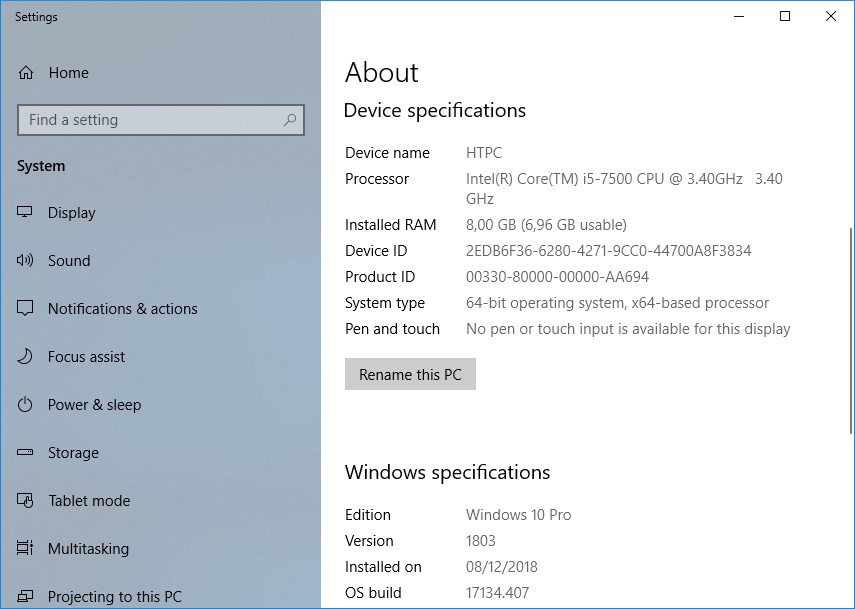Open Power & sleep settings
The height and width of the screenshot is (609, 855).
click(161, 404)
